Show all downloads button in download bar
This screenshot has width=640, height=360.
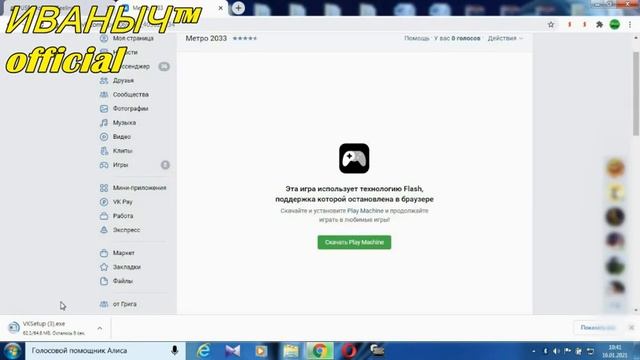coord(598,327)
